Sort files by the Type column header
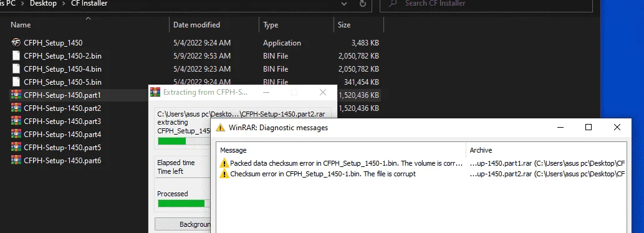Viewport: 644px width, 233px height. [x=271, y=25]
